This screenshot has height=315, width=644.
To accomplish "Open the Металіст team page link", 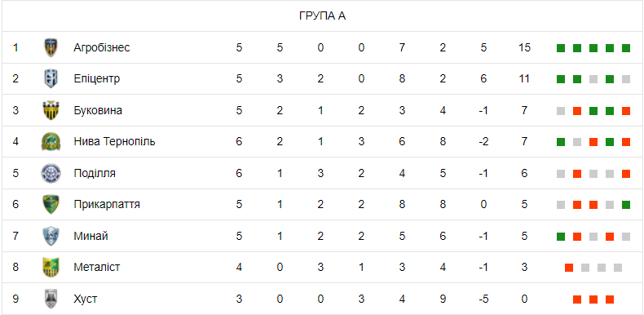I will click(x=97, y=268).
